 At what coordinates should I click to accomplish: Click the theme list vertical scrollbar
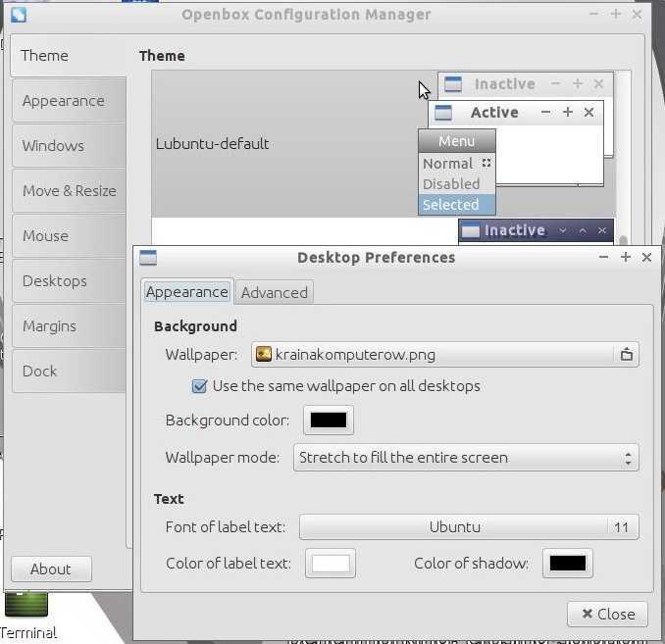coord(623,241)
